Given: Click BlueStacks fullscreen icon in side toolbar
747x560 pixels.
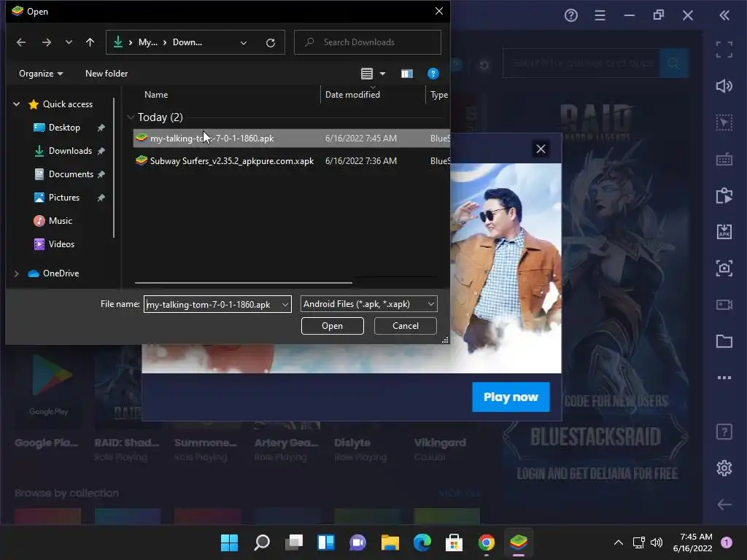Looking at the screenshot, I should click(724, 50).
